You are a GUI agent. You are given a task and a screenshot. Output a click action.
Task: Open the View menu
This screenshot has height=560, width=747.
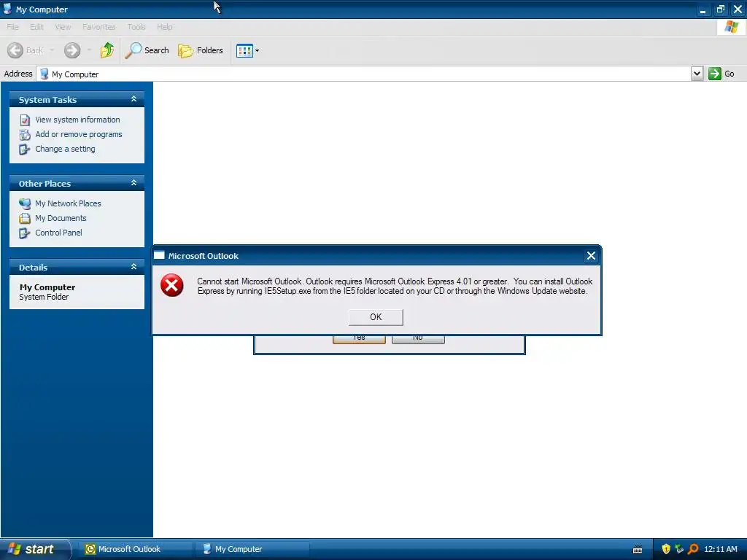pyautogui.click(x=63, y=27)
